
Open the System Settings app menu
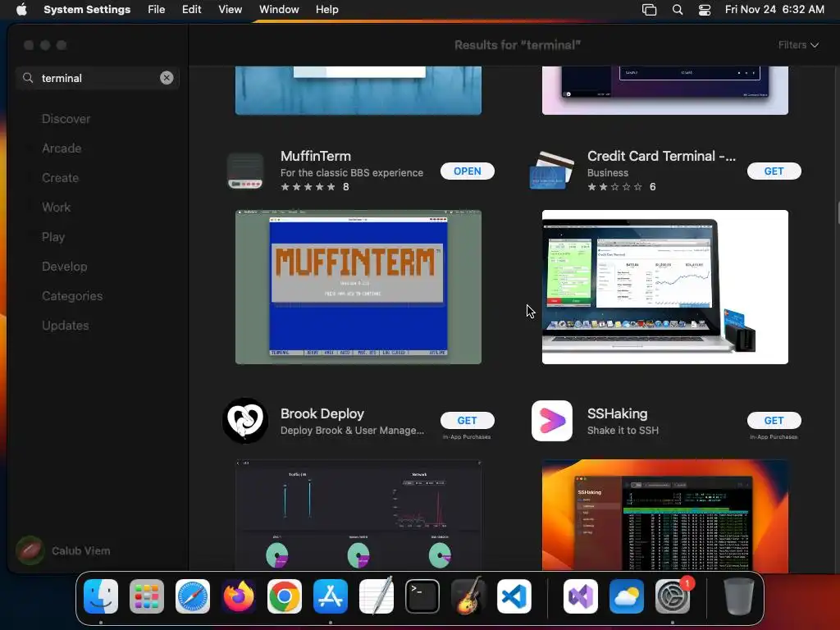[x=87, y=10]
